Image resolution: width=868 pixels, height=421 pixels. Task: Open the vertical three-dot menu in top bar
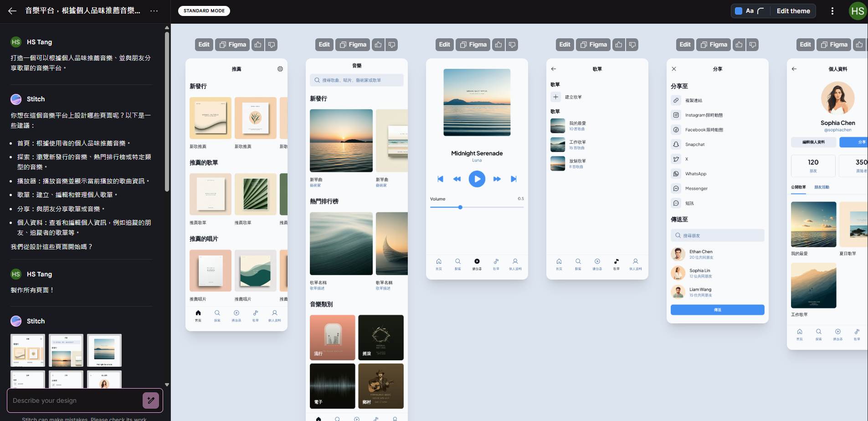(832, 11)
